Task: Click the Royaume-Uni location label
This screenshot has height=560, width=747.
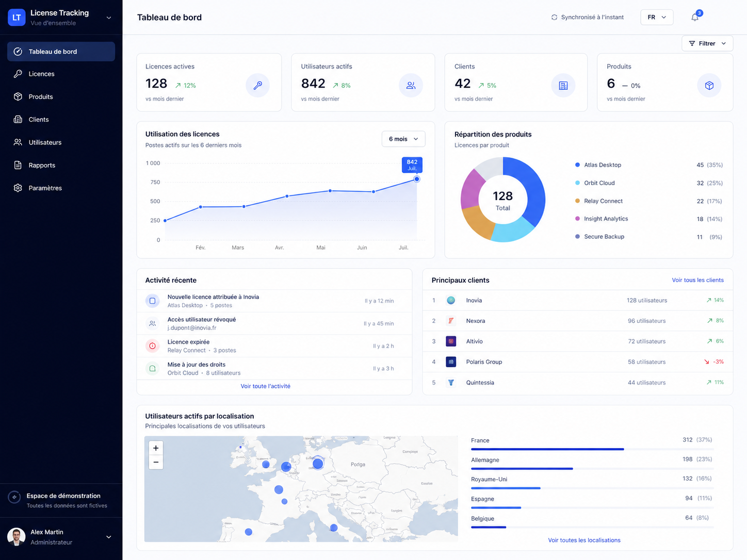Action: click(x=489, y=480)
